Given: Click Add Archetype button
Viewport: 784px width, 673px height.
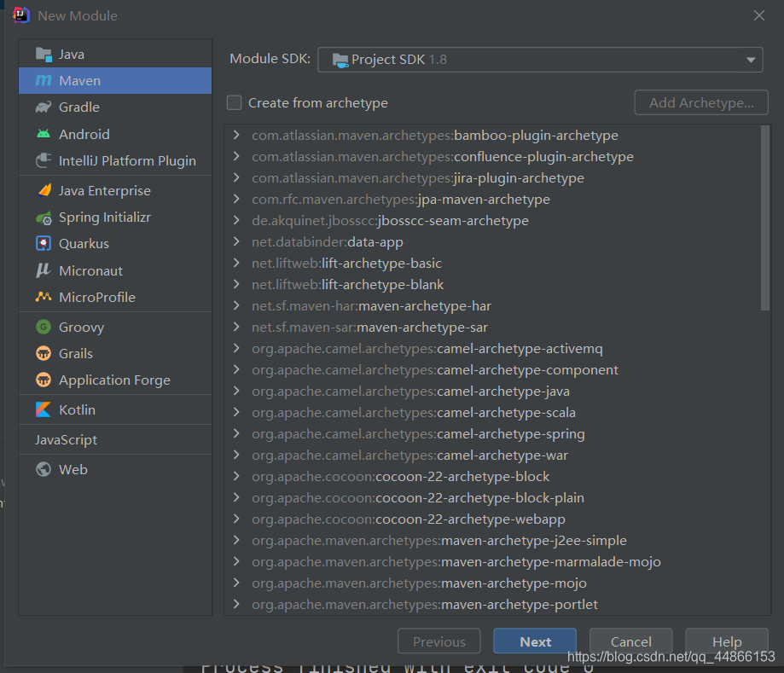Looking at the screenshot, I should click(701, 102).
